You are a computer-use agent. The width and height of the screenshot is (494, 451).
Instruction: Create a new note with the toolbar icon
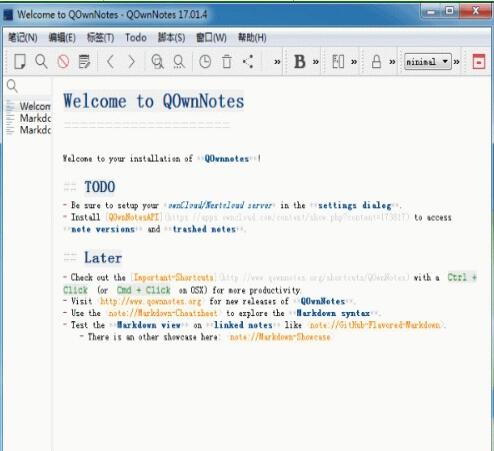(x=20, y=62)
